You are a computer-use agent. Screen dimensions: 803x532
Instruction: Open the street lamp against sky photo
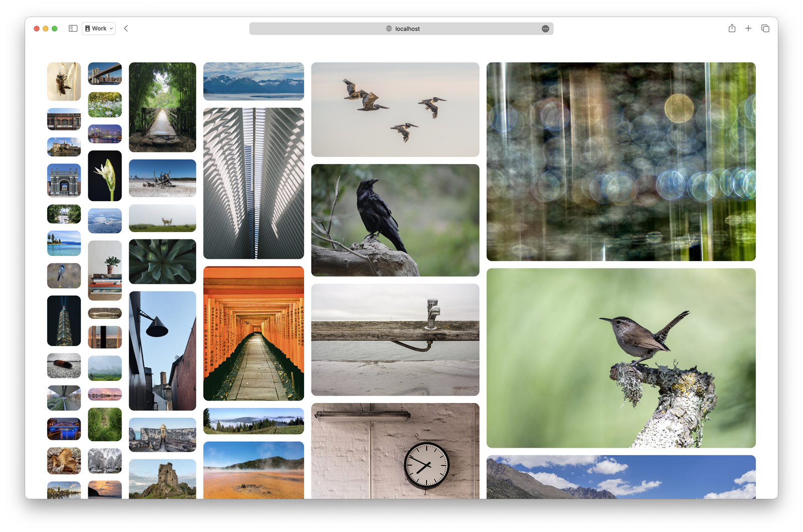(162, 351)
